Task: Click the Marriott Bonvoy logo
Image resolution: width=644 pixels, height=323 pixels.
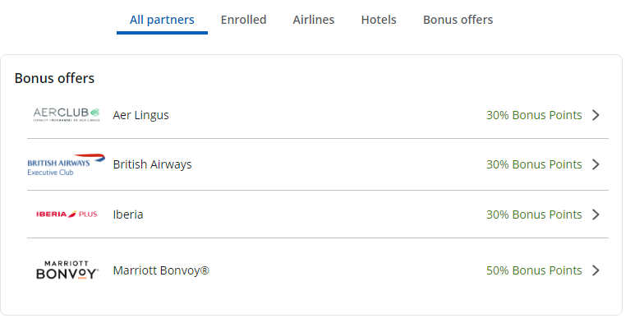Action: pyautogui.click(x=67, y=270)
